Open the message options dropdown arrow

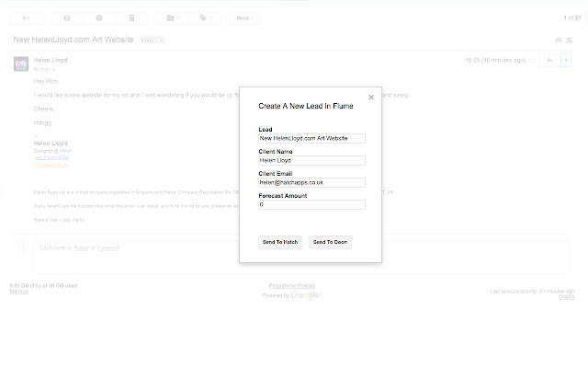click(x=566, y=60)
